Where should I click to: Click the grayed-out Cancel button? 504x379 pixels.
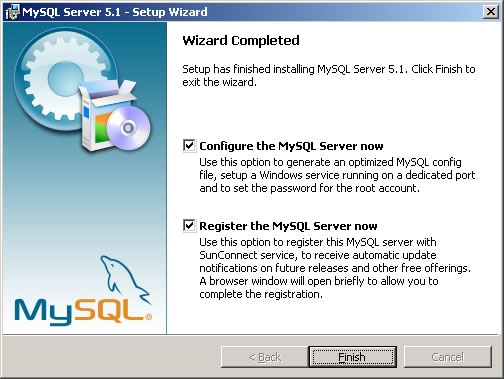[x=448, y=357]
